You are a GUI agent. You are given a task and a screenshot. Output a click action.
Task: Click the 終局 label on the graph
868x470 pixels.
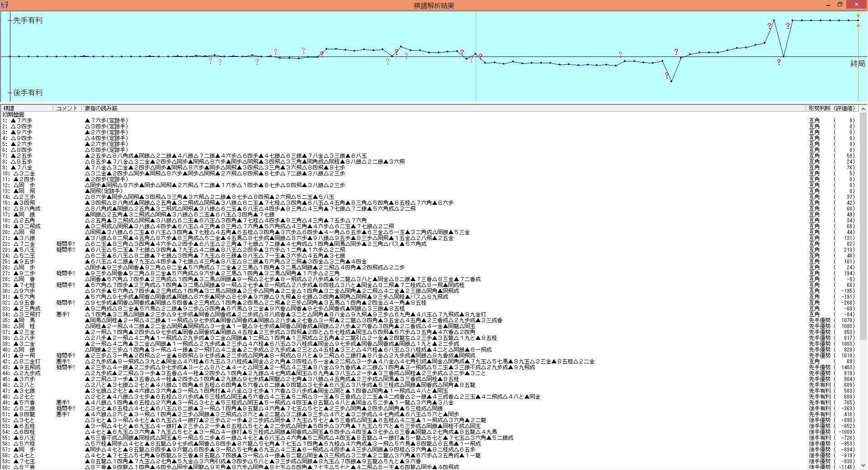coord(857,64)
